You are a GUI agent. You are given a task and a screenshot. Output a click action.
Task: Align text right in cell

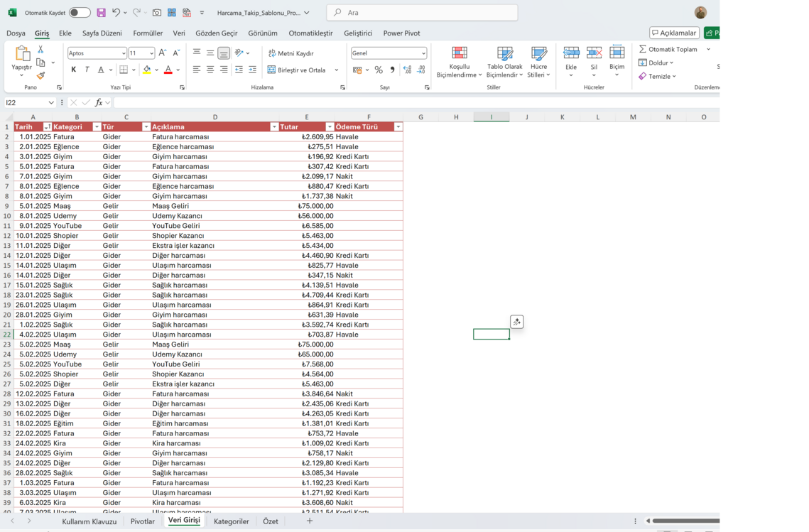[x=224, y=70]
